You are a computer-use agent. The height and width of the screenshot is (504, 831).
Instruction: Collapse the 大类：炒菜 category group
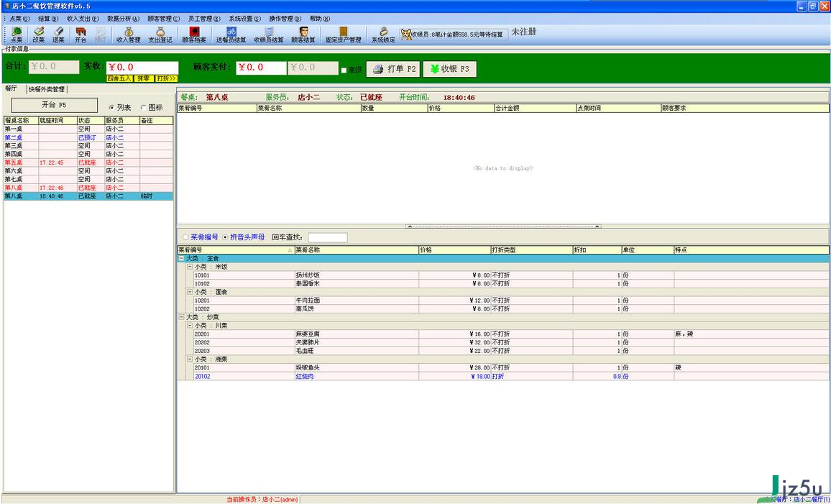point(181,317)
